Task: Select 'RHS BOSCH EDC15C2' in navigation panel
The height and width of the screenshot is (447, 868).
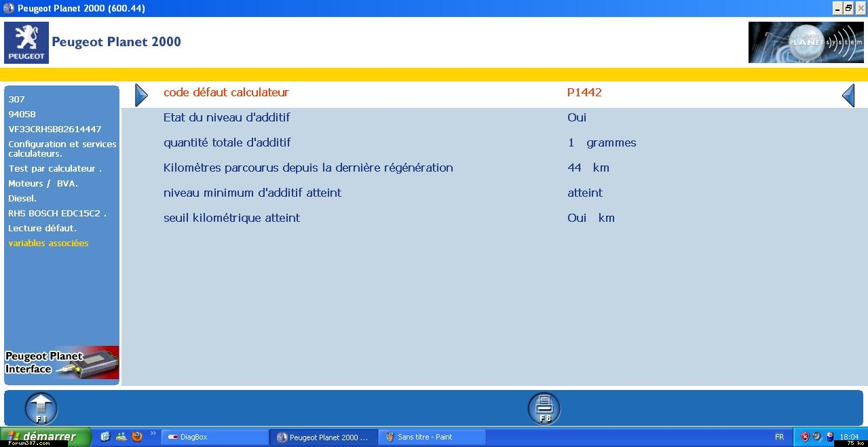Action: click(x=57, y=214)
